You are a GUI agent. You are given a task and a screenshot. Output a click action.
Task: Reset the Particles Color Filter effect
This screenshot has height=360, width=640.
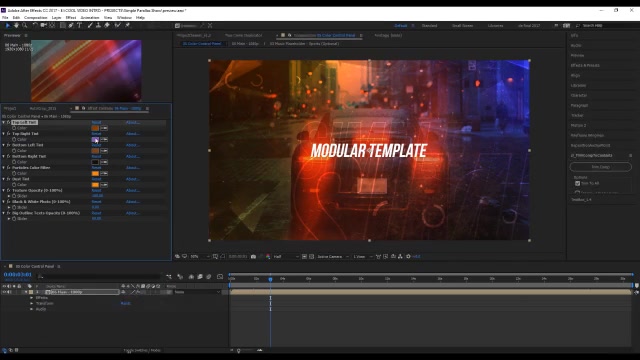96,168
